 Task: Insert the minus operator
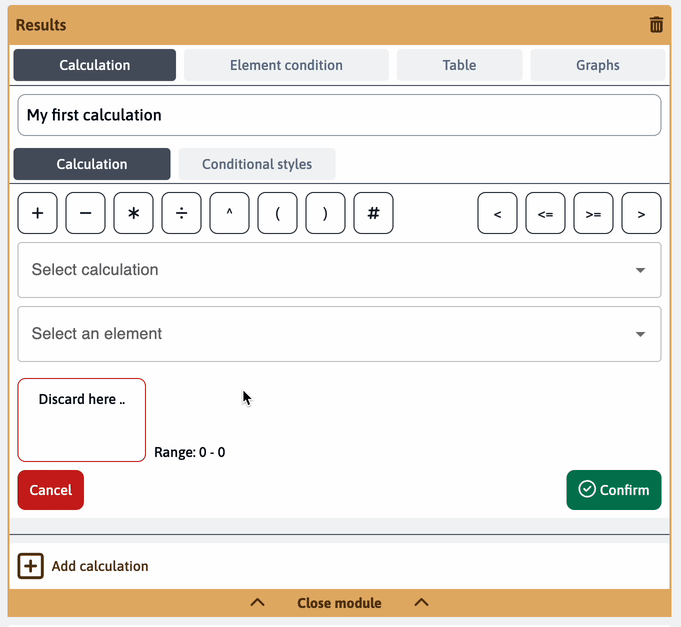click(86, 213)
